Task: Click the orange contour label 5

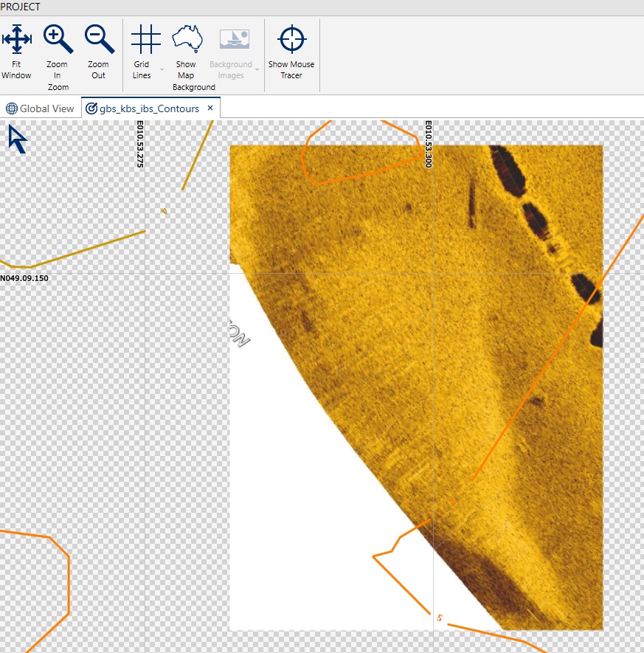Action: [x=440, y=618]
